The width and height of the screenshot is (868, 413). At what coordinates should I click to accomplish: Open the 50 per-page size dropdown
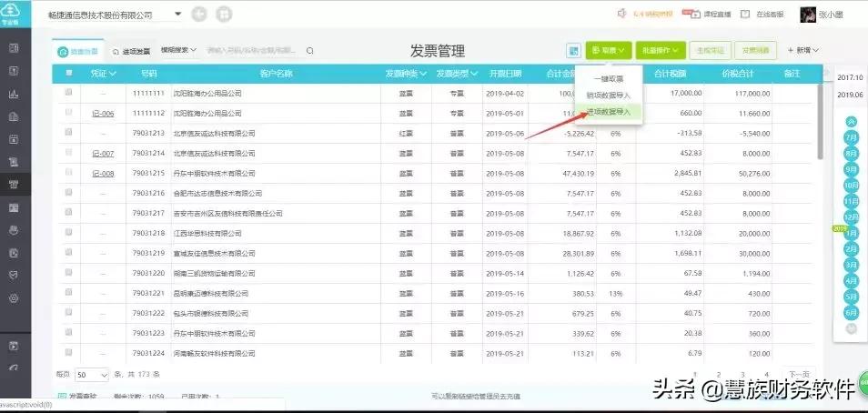pos(93,375)
